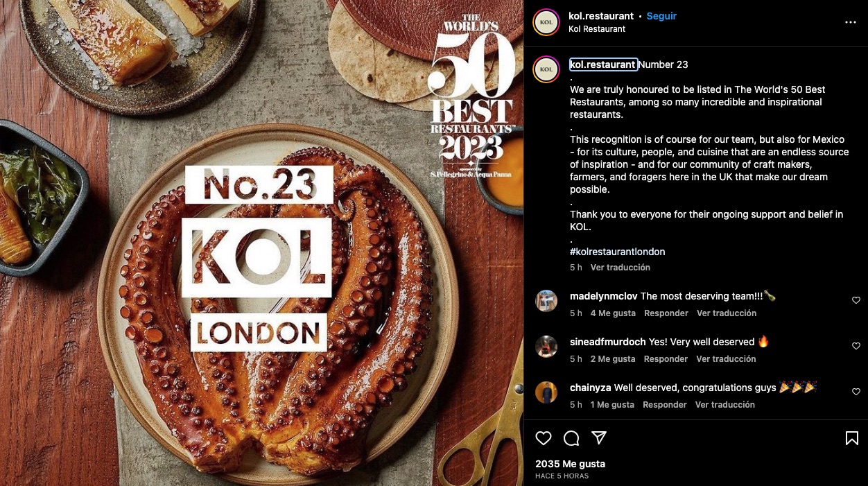
Task: Click the KOL avatar beside the caption
Action: [546, 69]
